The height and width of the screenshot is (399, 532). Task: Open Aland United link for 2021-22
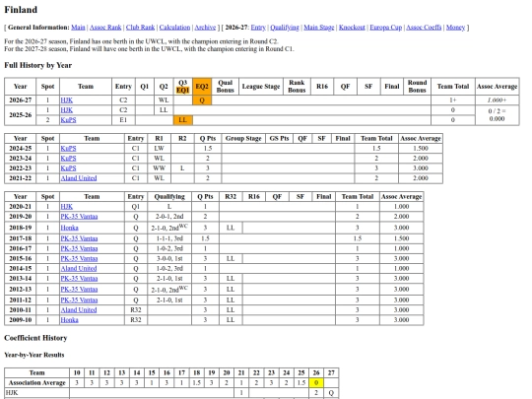[x=79, y=178]
